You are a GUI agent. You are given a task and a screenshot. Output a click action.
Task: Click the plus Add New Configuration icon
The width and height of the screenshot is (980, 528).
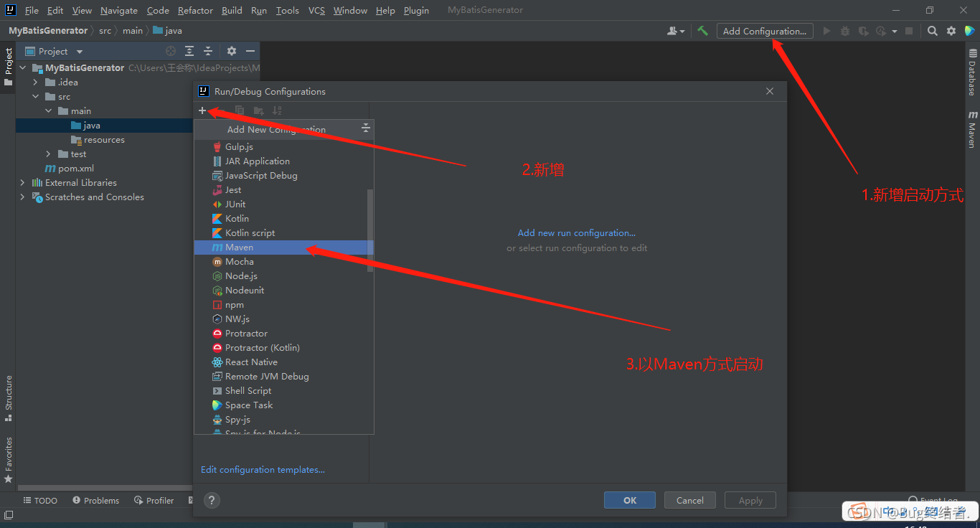(202, 110)
